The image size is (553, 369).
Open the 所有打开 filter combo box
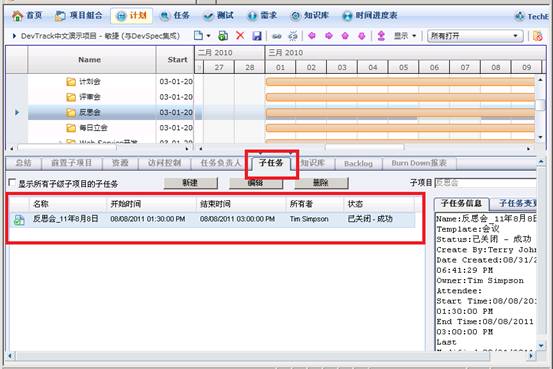(x=475, y=36)
